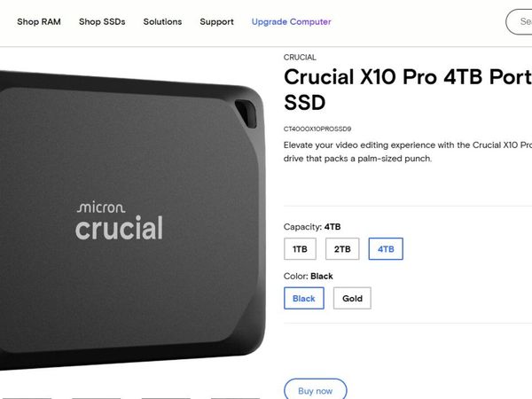Open the Shop SSDs menu
532x399 pixels.
click(x=102, y=21)
